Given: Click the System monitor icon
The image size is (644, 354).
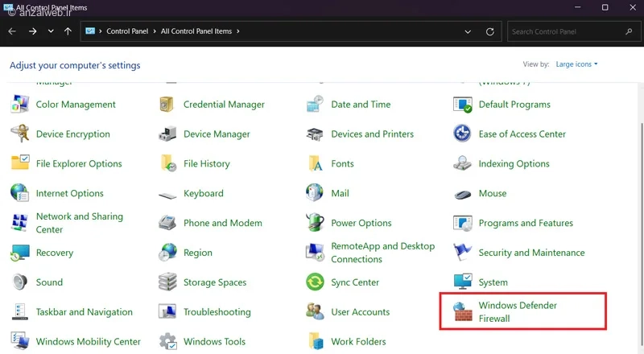Looking at the screenshot, I should click(x=462, y=282).
